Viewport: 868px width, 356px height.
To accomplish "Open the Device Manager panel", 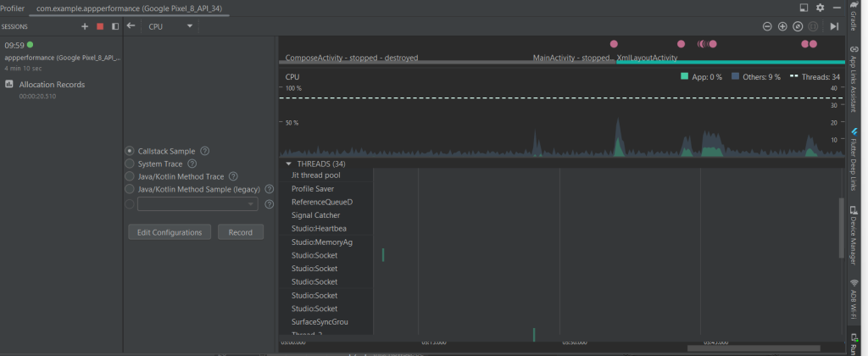I will pyautogui.click(x=854, y=236).
